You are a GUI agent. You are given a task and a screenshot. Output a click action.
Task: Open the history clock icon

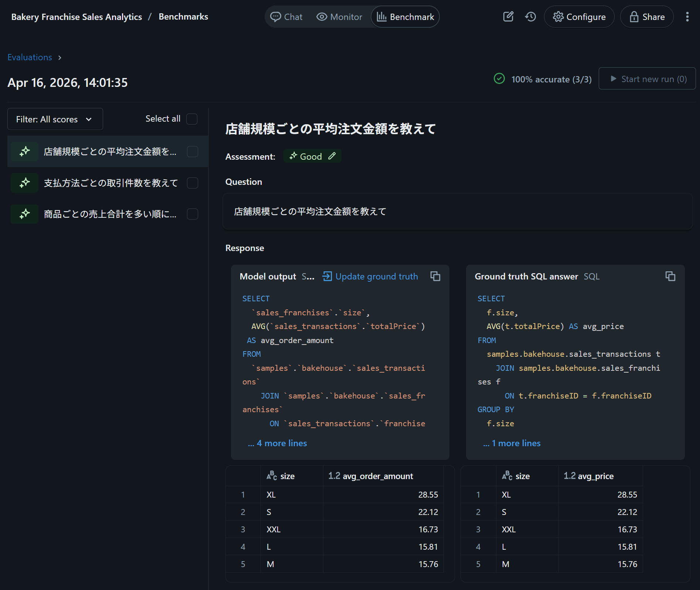click(530, 17)
